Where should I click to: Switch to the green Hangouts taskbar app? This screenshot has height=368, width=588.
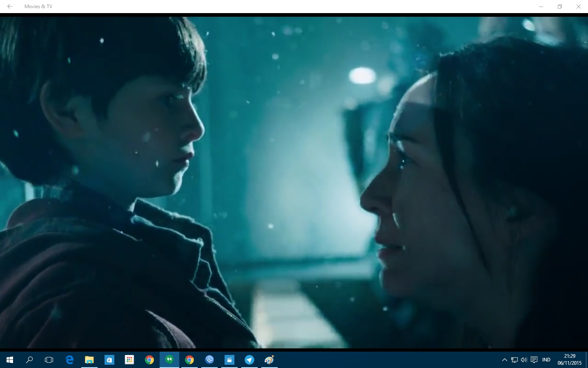coord(169,360)
